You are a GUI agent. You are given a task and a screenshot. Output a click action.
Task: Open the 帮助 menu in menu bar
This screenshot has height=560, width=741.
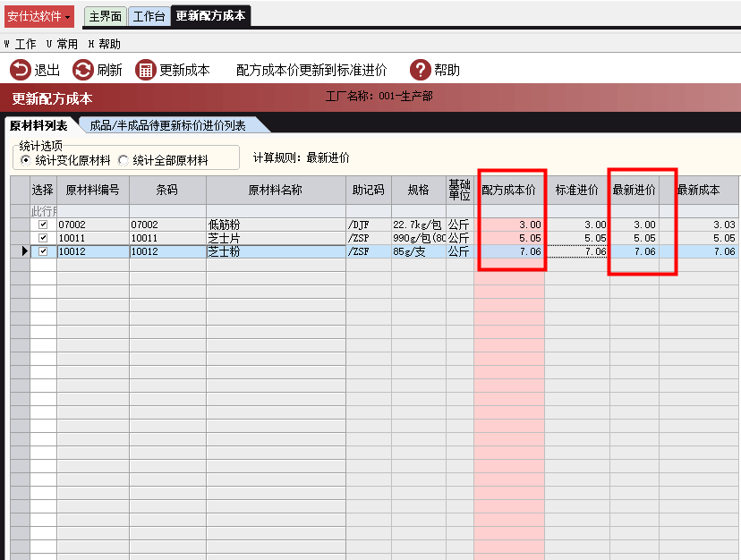105,44
